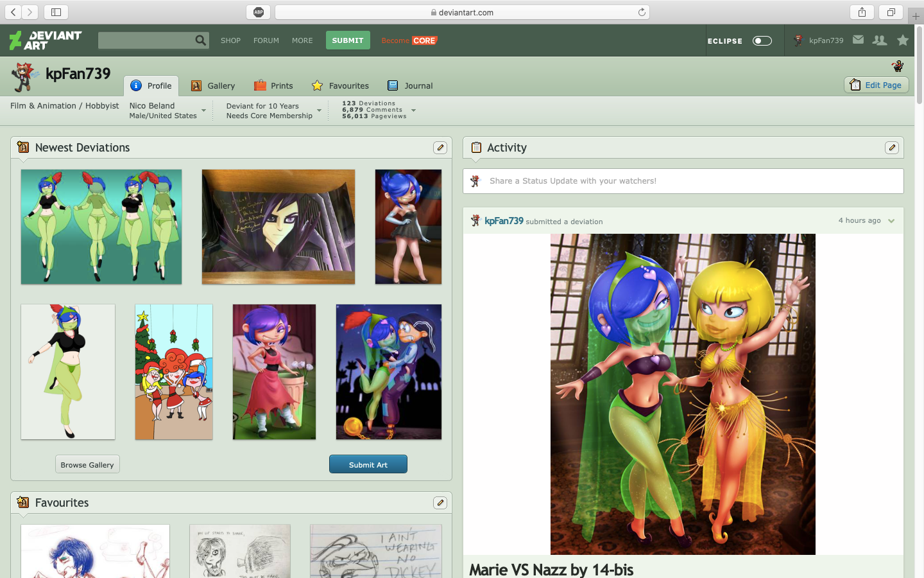This screenshot has height=578, width=924.
Task: Show Safari sidebar
Action: 56,12
